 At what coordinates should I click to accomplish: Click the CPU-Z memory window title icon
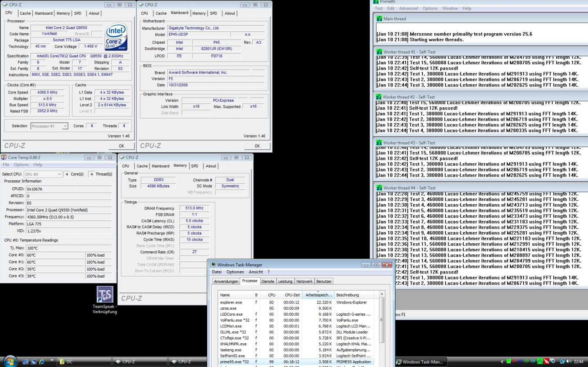122,157
